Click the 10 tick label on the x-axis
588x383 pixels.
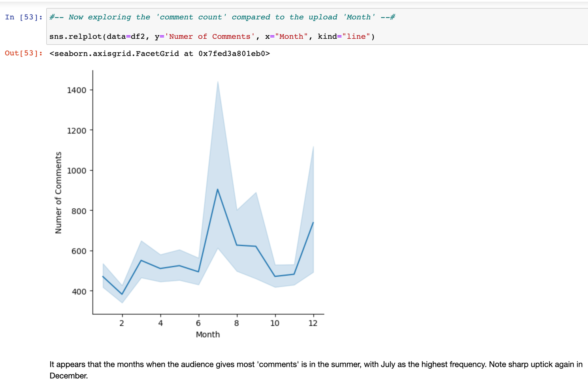coord(275,323)
